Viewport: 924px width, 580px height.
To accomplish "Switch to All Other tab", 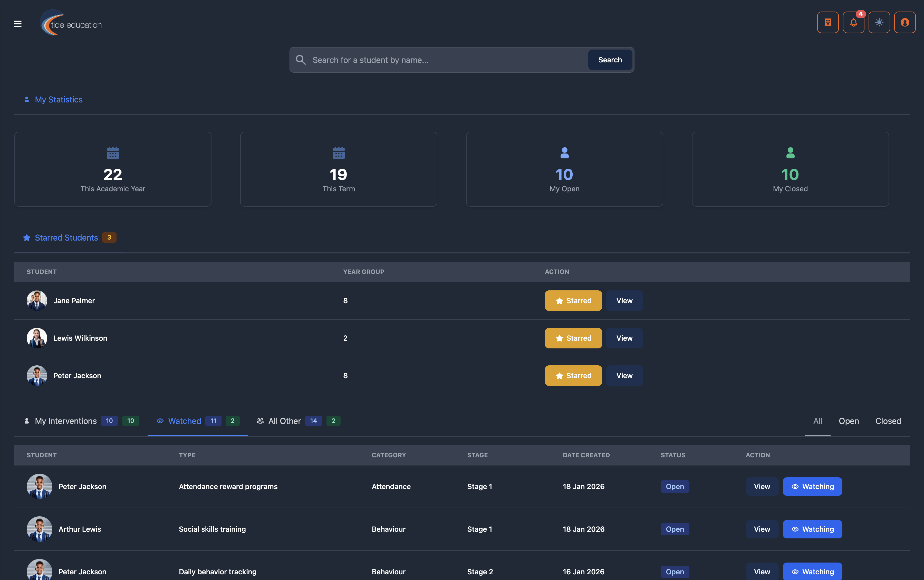I will (284, 421).
